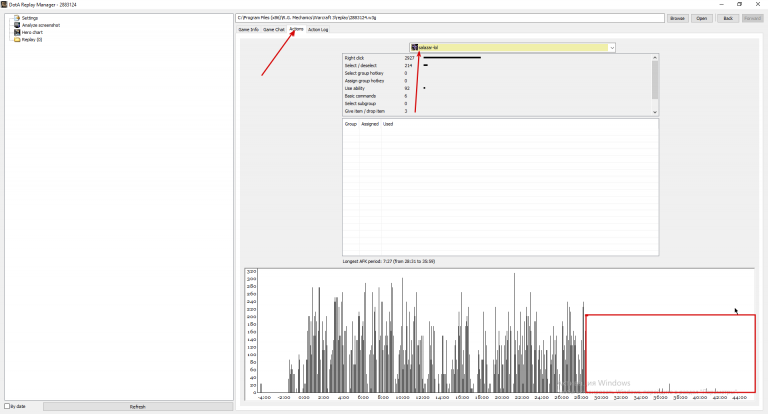Click the Use ability action row
This screenshot has height=414, width=768.
[497, 88]
